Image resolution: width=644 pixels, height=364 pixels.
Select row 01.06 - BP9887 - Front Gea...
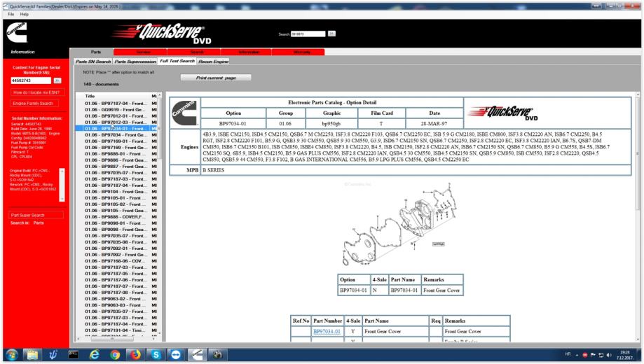[116, 166]
